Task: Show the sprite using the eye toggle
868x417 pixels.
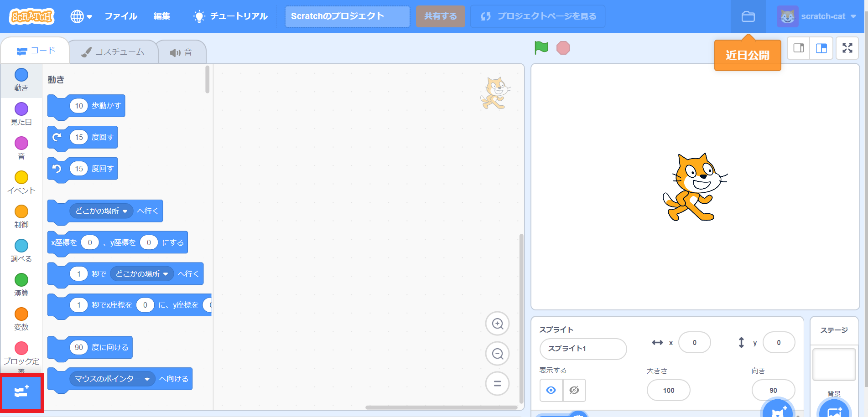Action: [x=551, y=390]
